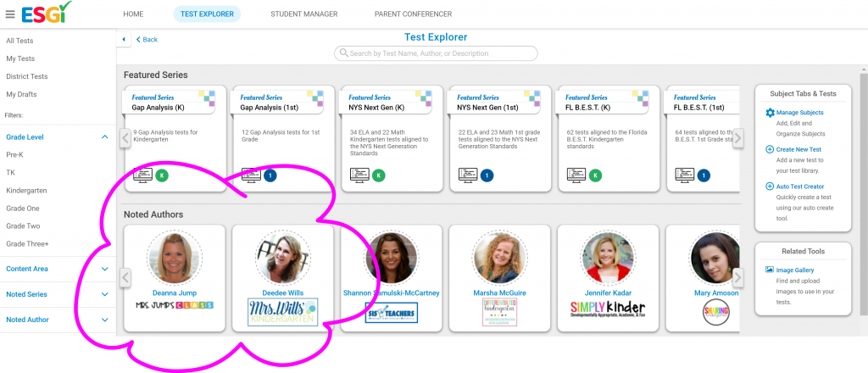Select the TEST EXPLORER tab
Viewport: 868px width, 373px height.
pyautogui.click(x=207, y=14)
